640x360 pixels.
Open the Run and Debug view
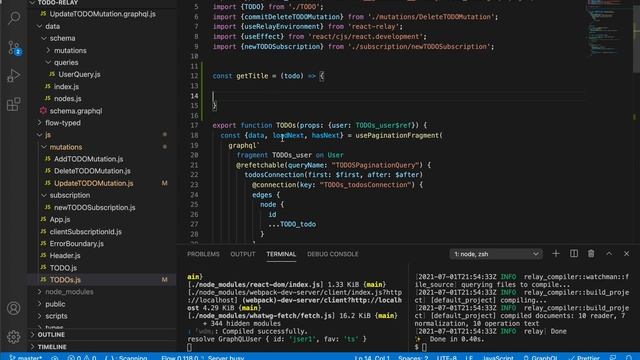pos(14,75)
